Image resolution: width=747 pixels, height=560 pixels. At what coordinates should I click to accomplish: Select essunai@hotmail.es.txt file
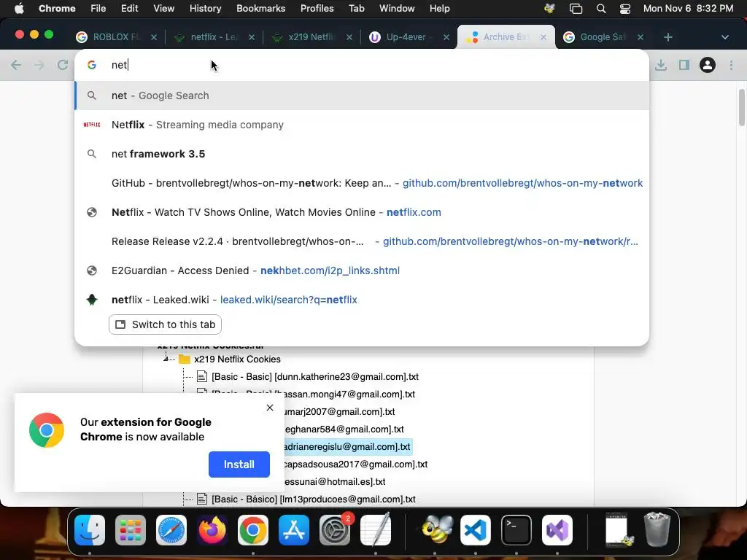coord(335,481)
